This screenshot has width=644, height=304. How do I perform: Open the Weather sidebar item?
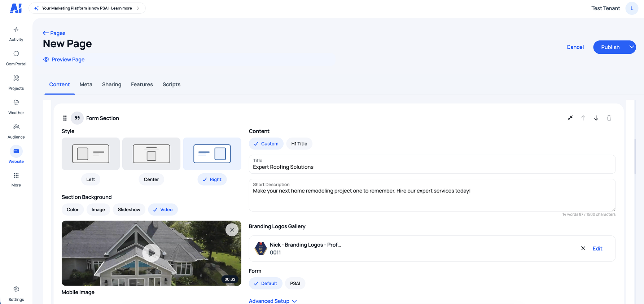point(16,107)
